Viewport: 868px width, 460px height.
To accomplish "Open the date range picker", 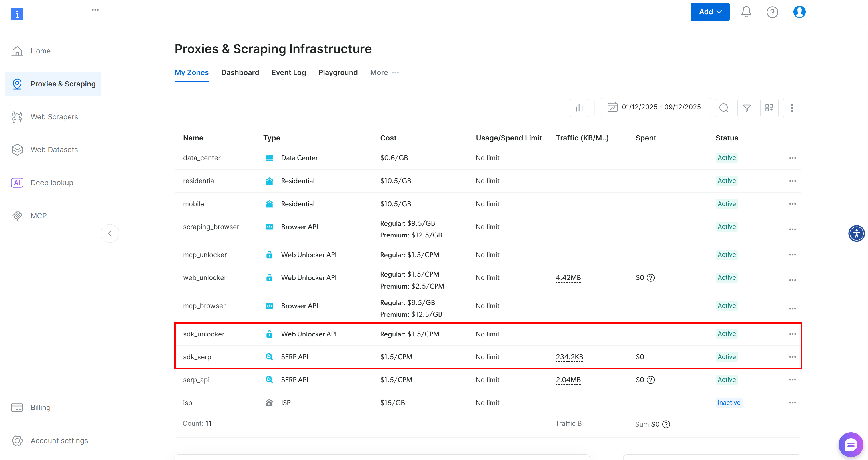I will click(x=655, y=107).
